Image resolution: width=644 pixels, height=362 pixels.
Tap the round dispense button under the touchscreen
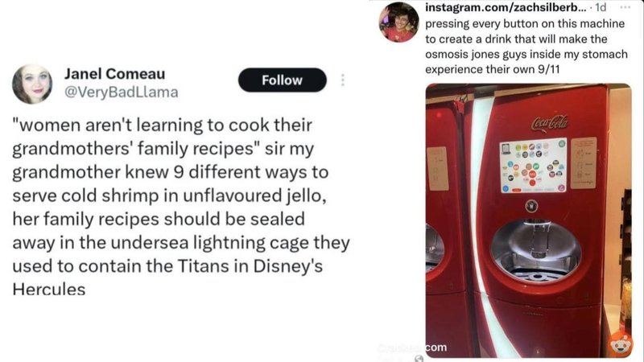click(531, 206)
